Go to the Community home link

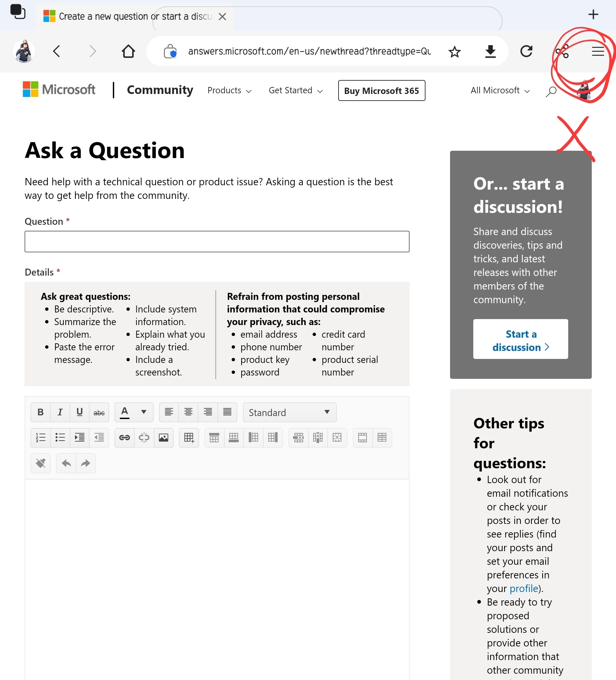point(160,90)
